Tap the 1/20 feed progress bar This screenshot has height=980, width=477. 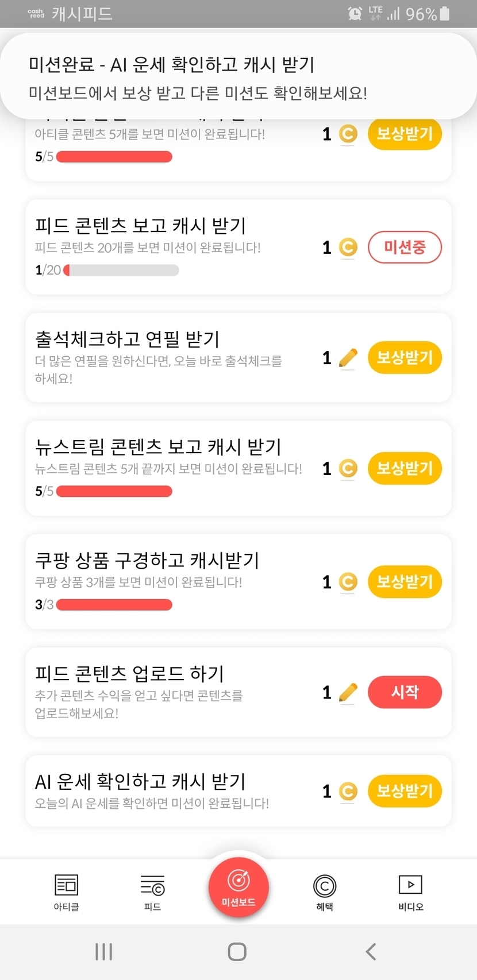tap(121, 270)
